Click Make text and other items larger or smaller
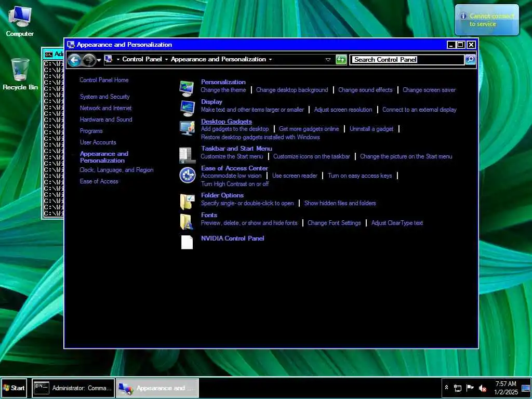Screen dimensions: 532x399 pos(252,110)
